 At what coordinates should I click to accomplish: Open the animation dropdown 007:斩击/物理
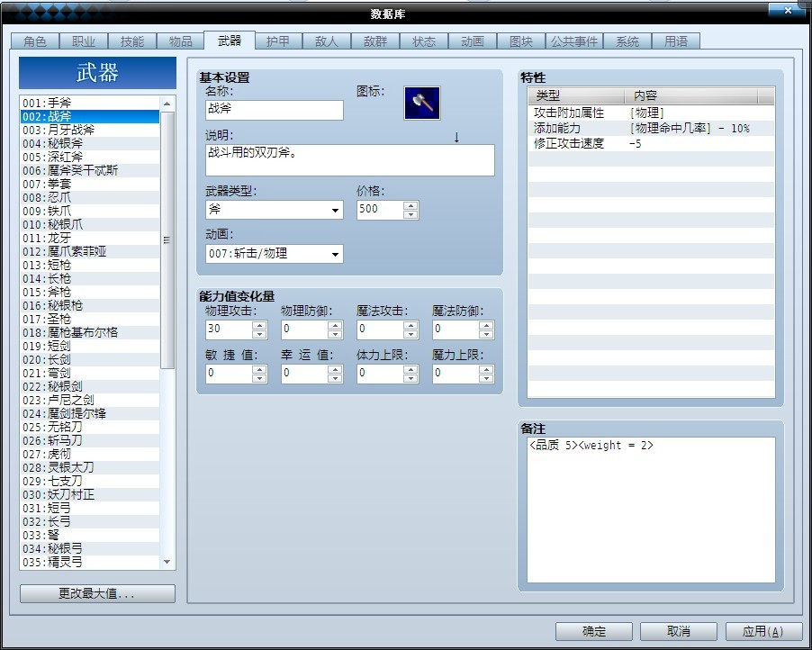click(275, 254)
